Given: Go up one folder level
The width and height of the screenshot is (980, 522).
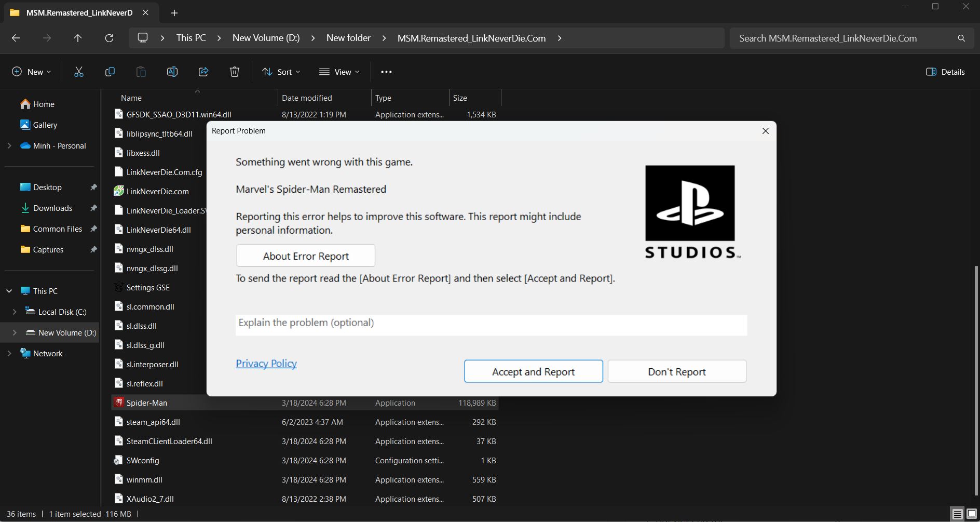Looking at the screenshot, I should (78, 38).
